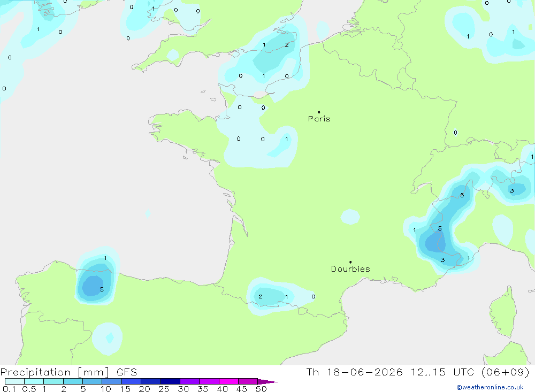Click the Precipitation [mm] GFS title

click(x=68, y=372)
